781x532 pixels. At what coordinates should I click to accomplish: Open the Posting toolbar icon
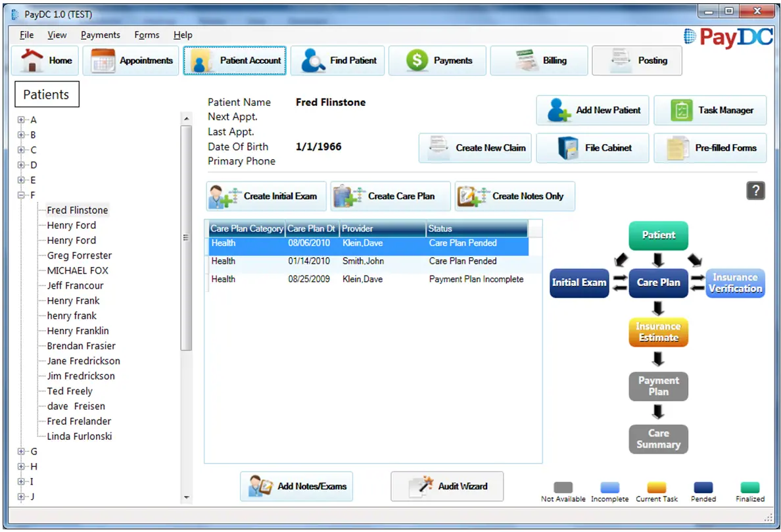pos(636,60)
